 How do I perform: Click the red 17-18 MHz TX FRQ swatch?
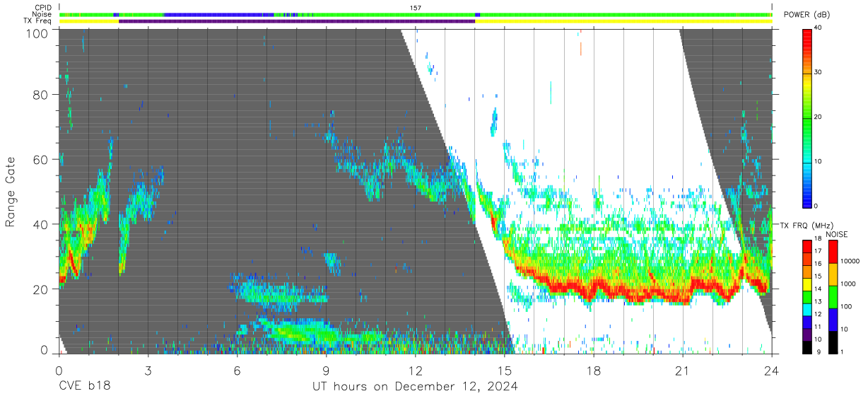[807, 245]
